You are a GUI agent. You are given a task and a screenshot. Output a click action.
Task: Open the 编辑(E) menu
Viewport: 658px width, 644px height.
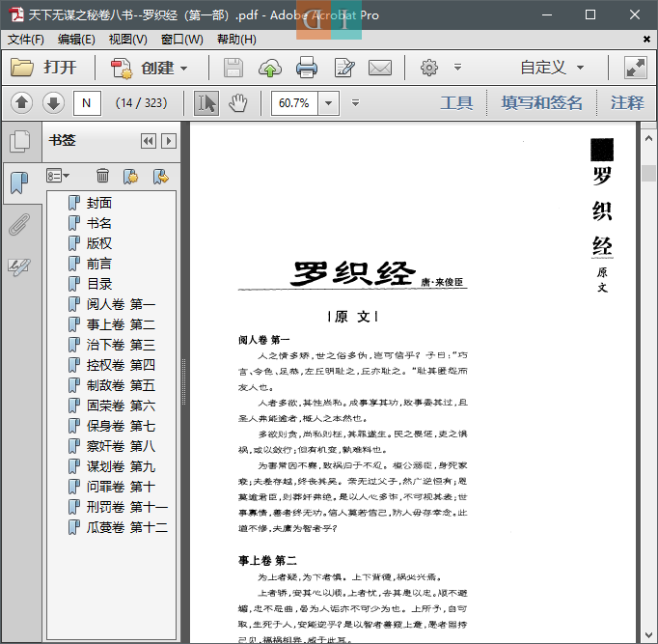click(x=76, y=40)
